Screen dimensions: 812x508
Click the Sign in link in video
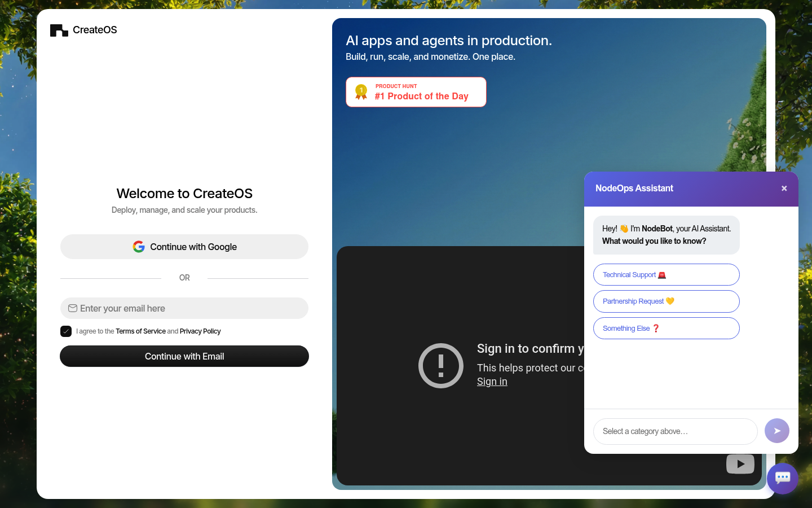coord(492,382)
